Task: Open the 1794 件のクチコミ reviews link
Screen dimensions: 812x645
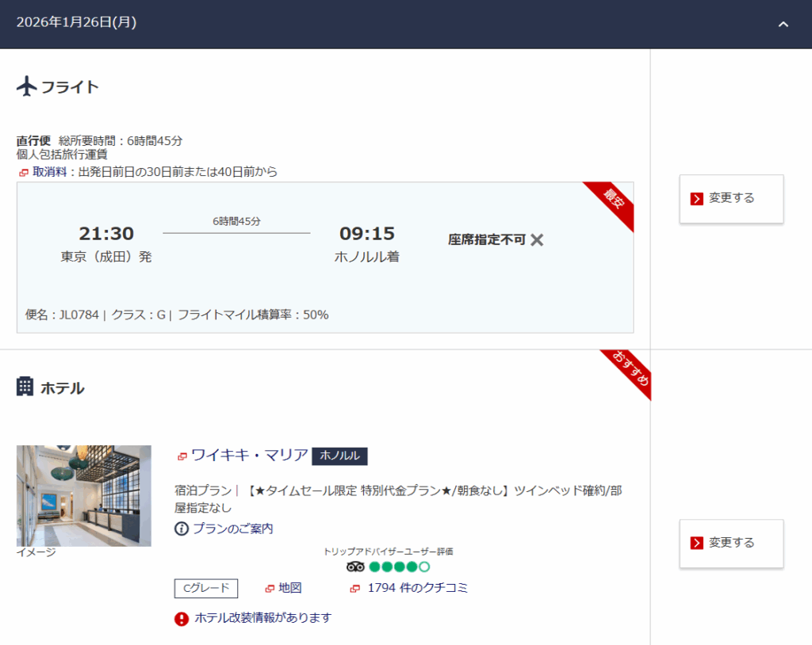Action: coord(417,588)
